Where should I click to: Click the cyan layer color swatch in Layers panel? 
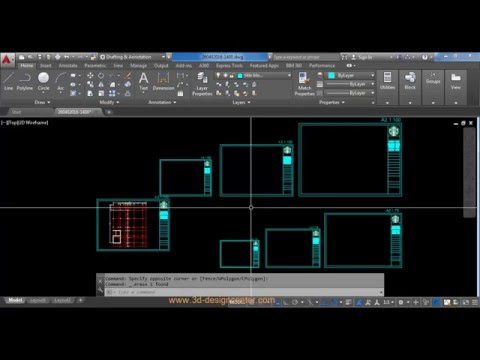tap(240, 76)
